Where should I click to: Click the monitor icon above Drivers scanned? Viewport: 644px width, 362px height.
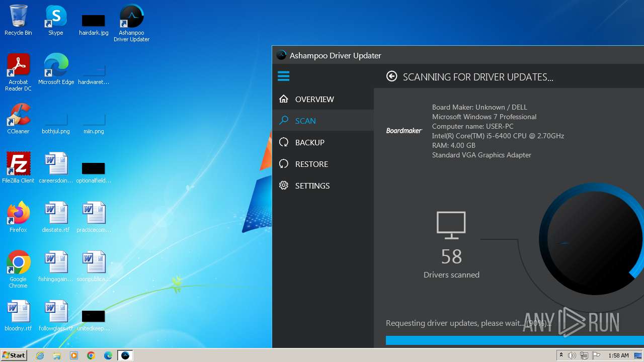(451, 225)
